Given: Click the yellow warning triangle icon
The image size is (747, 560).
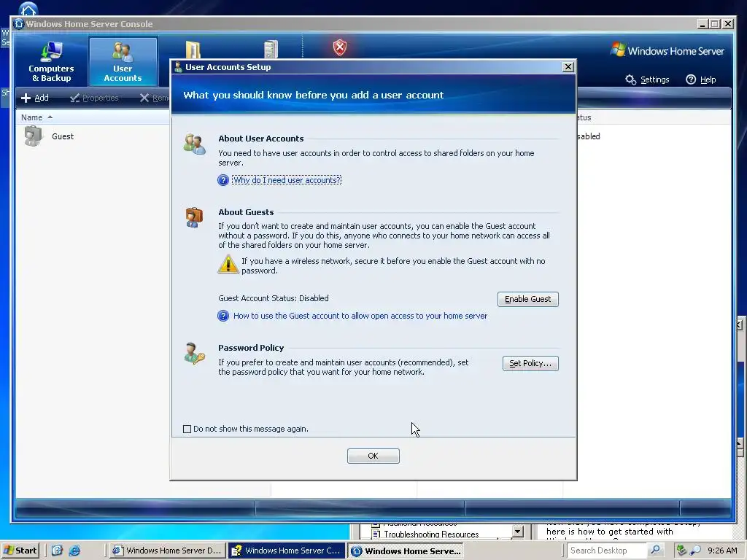Looking at the screenshot, I should tap(228, 264).
